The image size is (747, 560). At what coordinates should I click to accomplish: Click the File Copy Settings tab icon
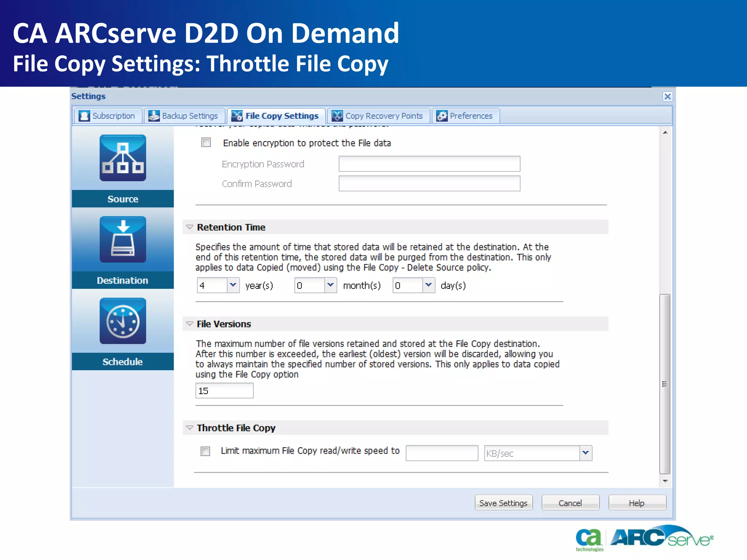click(x=237, y=116)
